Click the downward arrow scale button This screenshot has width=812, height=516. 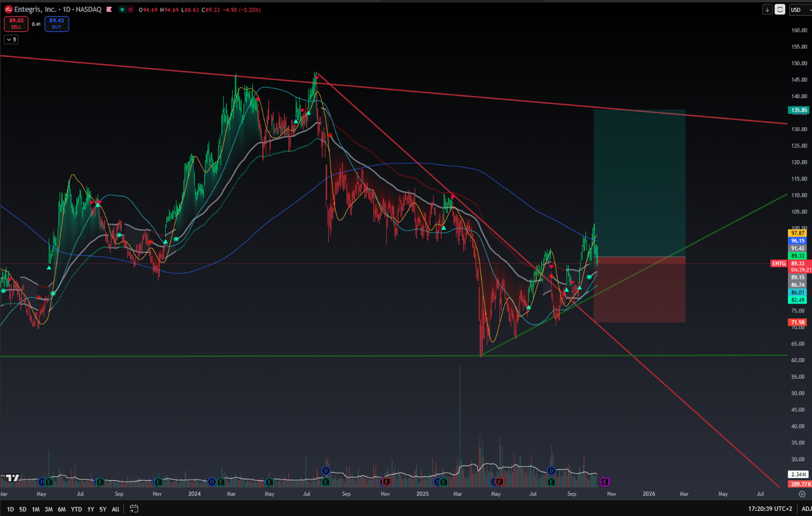coord(768,10)
